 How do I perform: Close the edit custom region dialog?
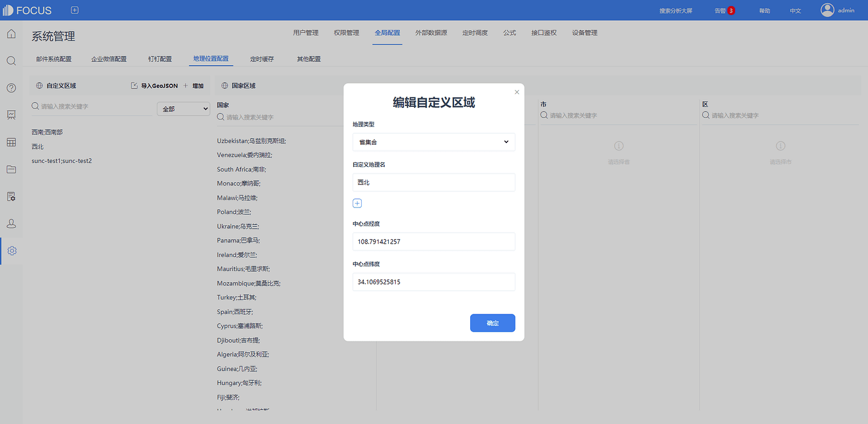(x=517, y=92)
